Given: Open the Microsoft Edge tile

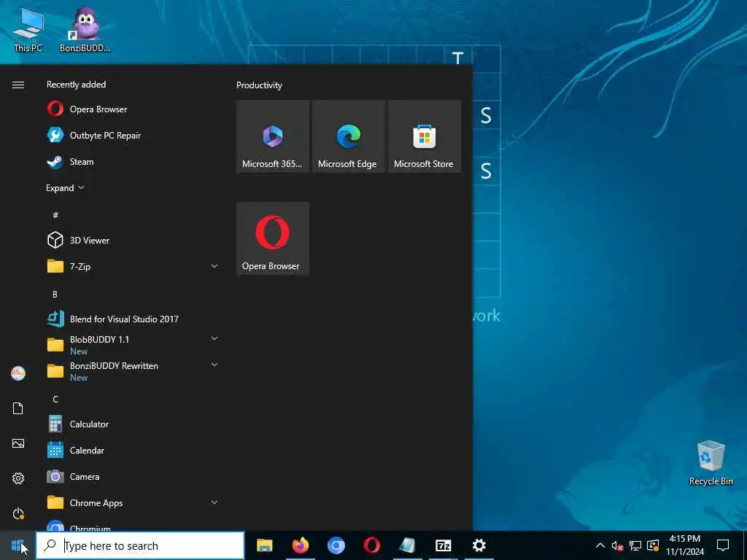Looking at the screenshot, I should (349, 136).
